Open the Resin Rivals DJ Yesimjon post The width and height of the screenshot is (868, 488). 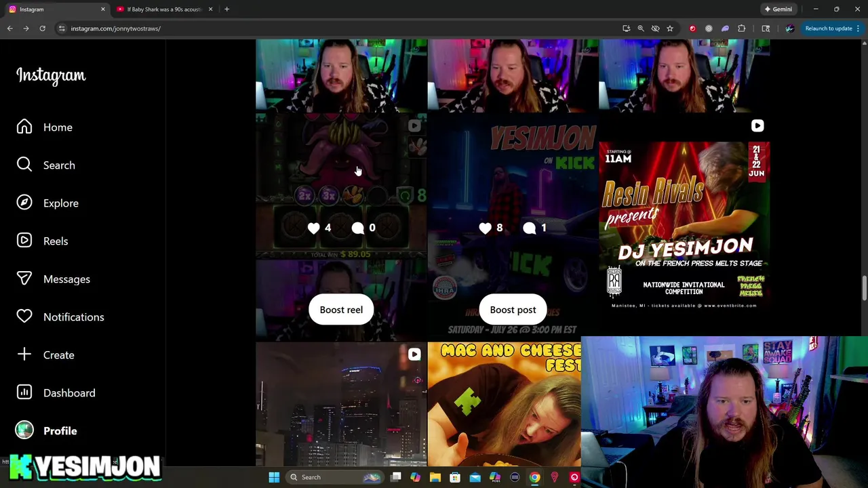pyautogui.click(x=684, y=226)
